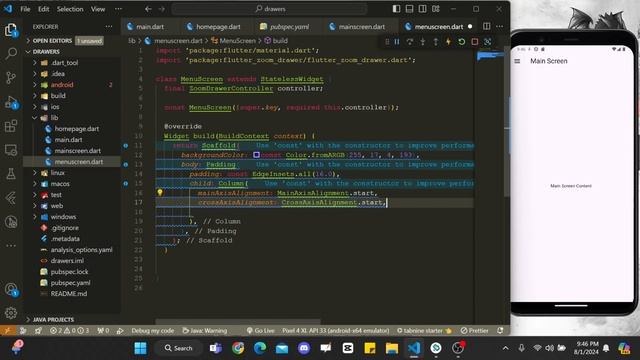This screenshot has height=360, width=640.
Task: Open the Remote Explorer monitor icon
Action: [11, 150]
